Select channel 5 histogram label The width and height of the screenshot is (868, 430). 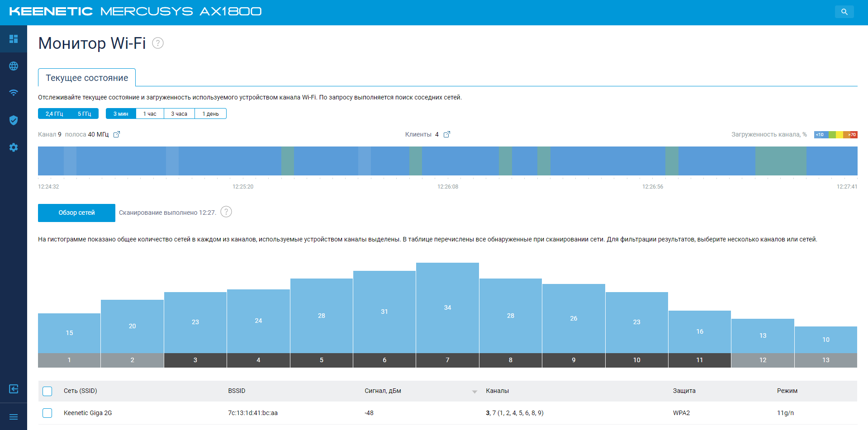[x=322, y=360]
